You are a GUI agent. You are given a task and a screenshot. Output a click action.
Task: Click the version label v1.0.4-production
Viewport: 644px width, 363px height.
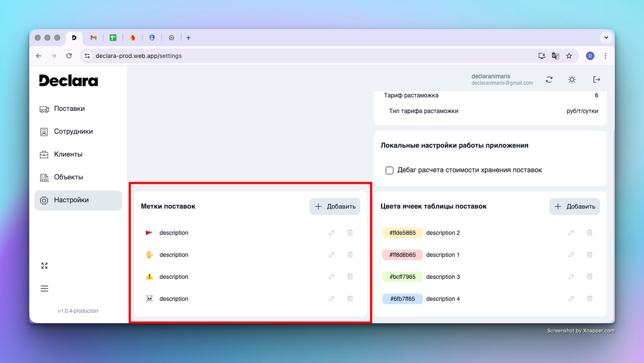[x=78, y=311]
